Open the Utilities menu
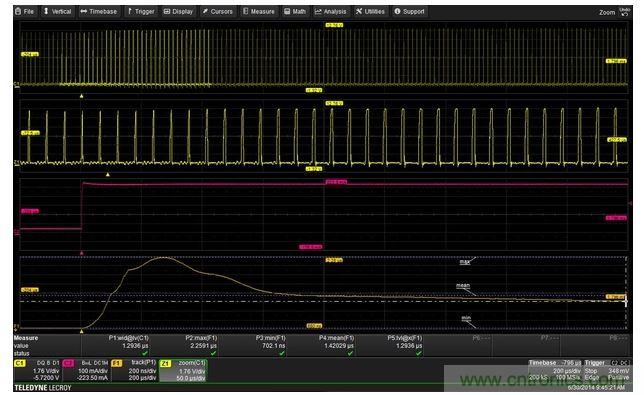Screen dimensions: 644x395 tap(370, 11)
